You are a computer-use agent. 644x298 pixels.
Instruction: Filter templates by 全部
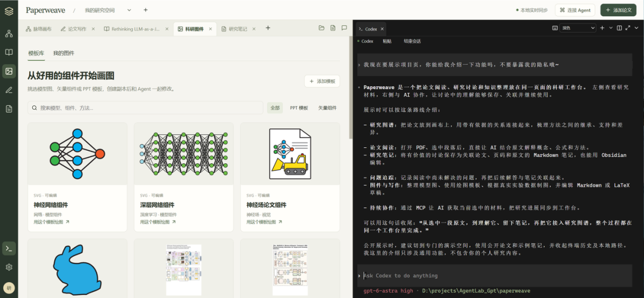pos(275,108)
